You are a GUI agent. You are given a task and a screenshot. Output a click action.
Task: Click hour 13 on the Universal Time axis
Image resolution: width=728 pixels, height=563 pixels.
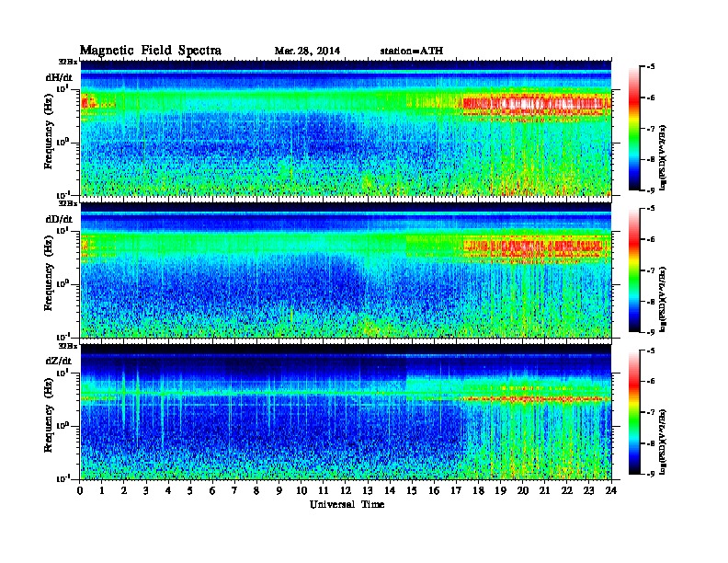click(x=368, y=490)
